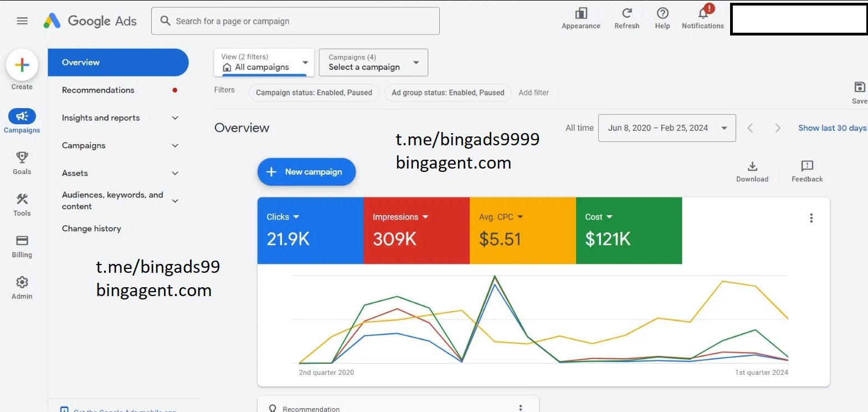This screenshot has width=868, height=412.
Task: Open Change history menu item
Action: click(91, 228)
